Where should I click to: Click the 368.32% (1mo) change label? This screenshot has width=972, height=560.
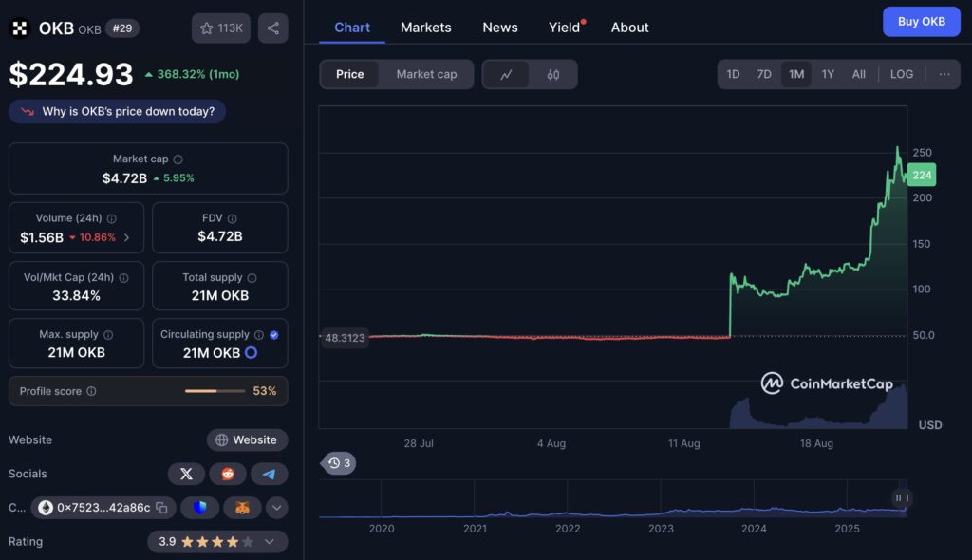pyautogui.click(x=192, y=74)
